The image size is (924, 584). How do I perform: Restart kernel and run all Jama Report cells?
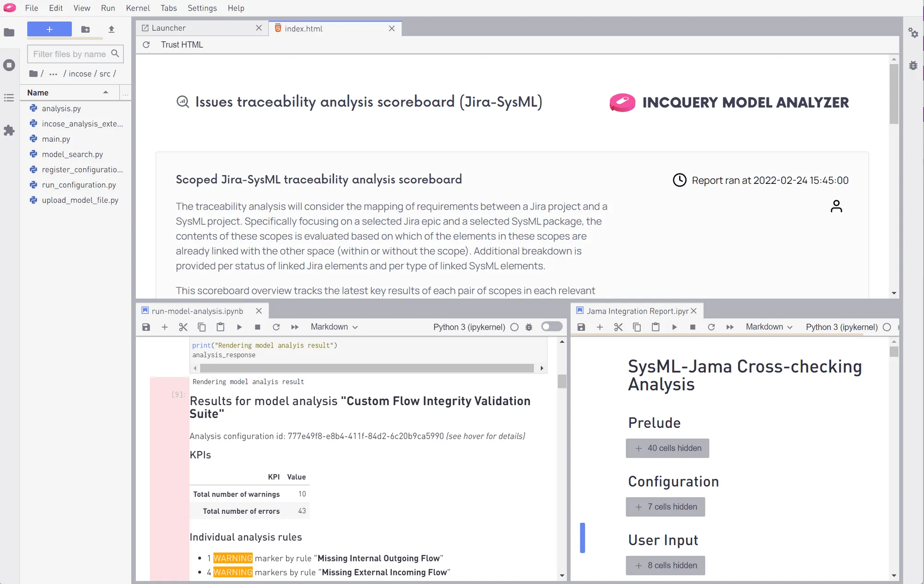pyautogui.click(x=730, y=327)
